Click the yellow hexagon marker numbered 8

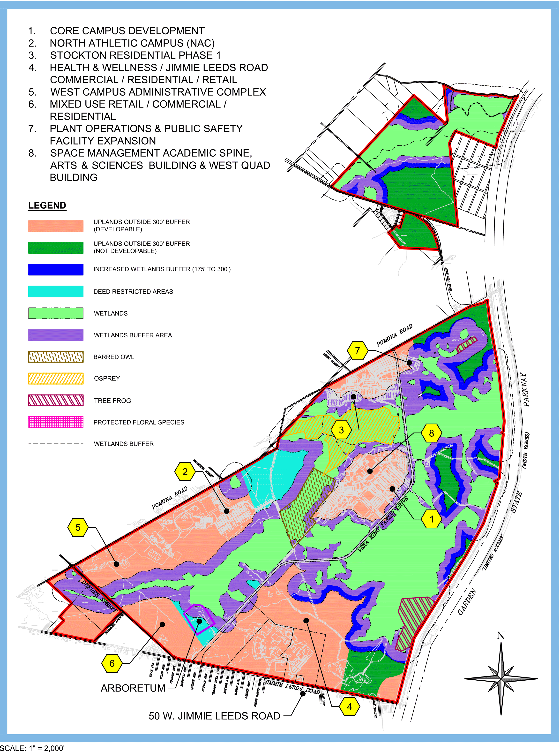coord(431,433)
